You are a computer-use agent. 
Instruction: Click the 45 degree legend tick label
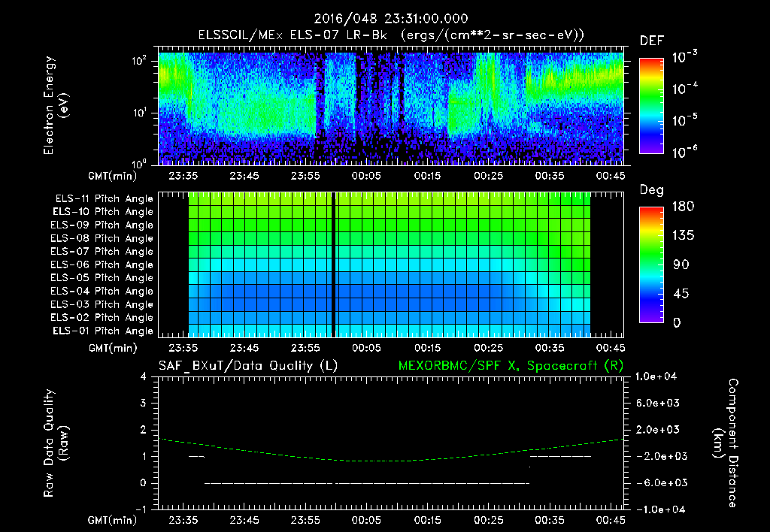coord(681,294)
